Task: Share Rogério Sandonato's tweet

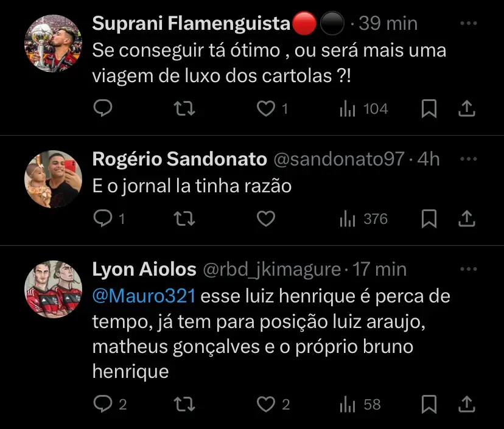Action: [466, 218]
